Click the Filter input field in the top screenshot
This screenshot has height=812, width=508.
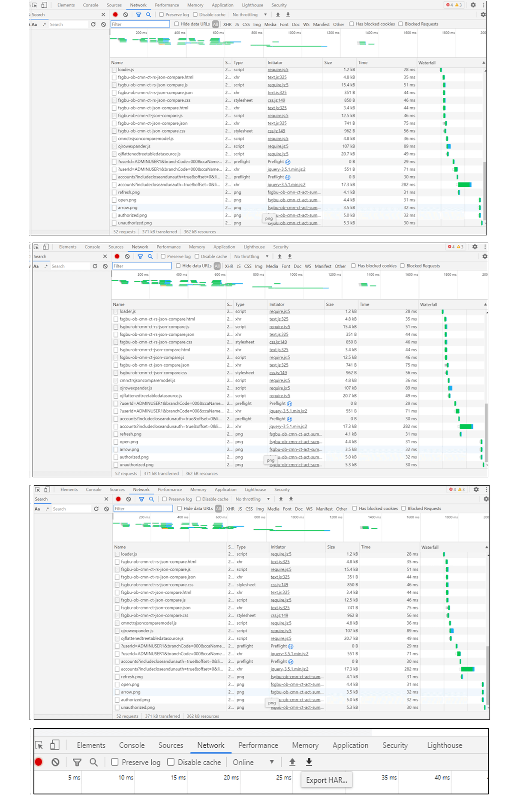pos(140,24)
